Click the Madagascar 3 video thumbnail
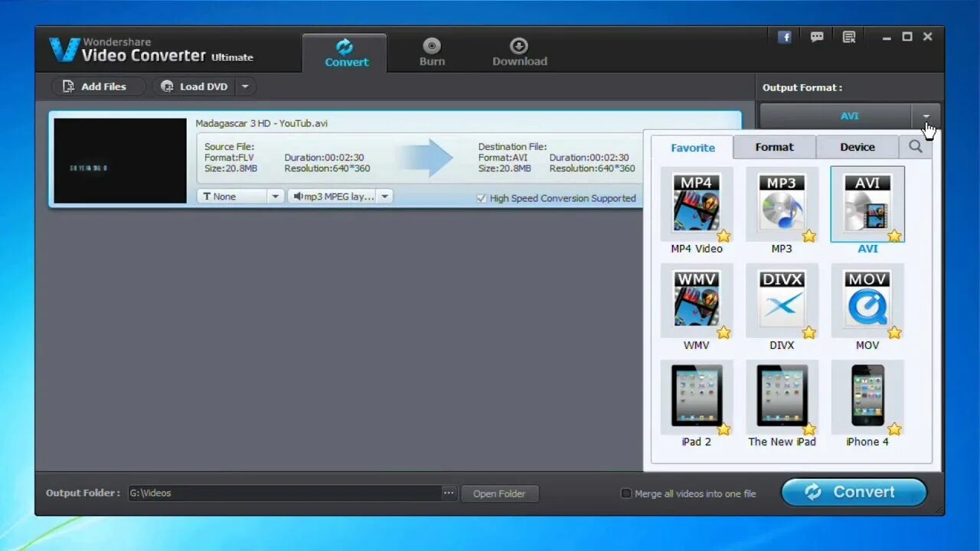This screenshot has height=551, width=980. 120,161
